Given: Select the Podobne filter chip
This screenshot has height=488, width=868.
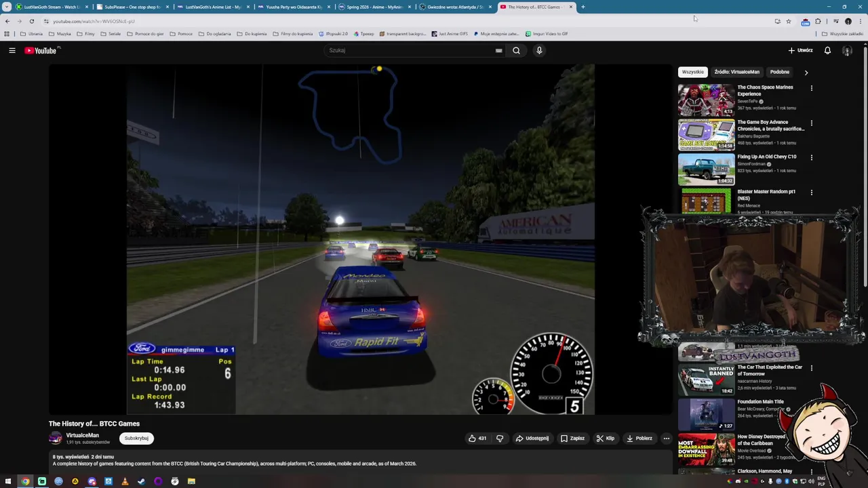Looking at the screenshot, I should point(779,72).
